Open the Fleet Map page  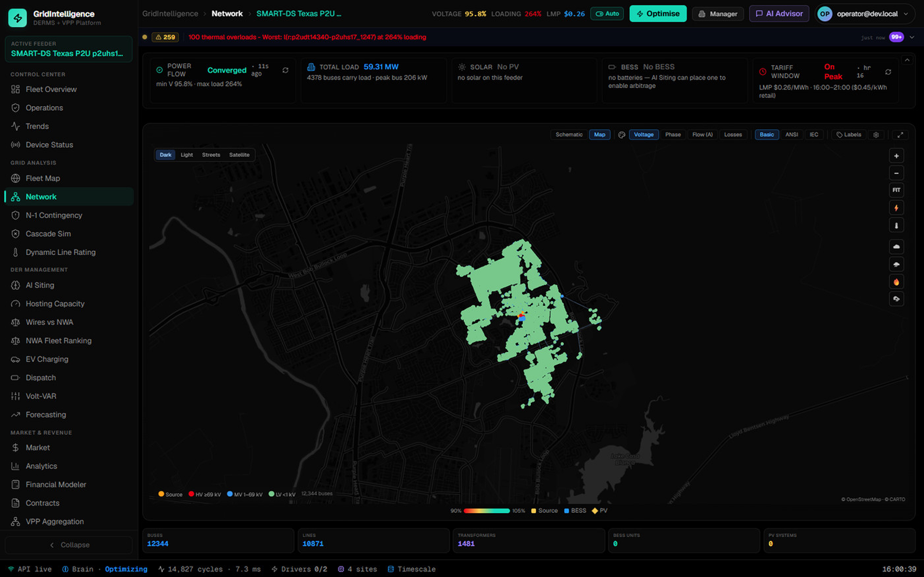(69, 179)
